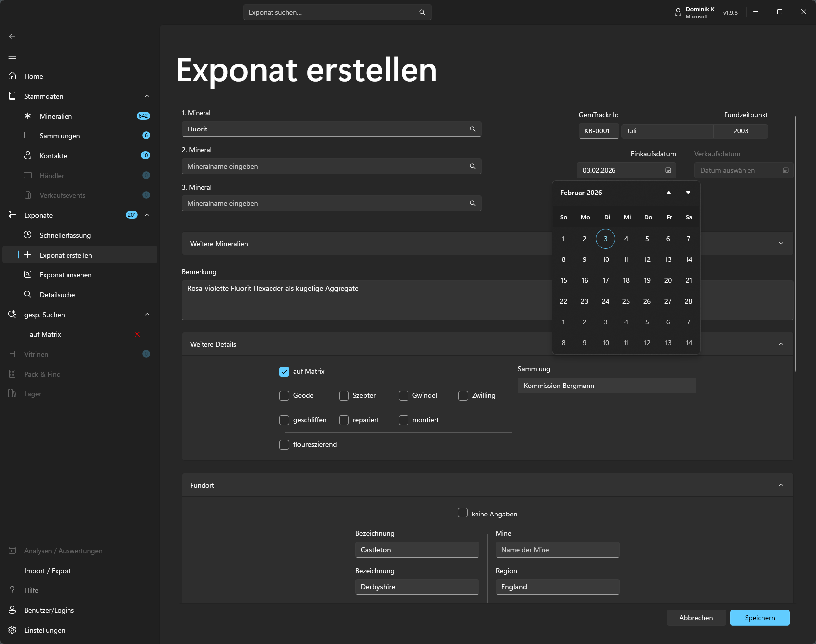816x644 pixels.
Task: Click the Detailsuche magnifier icon
Action: click(28, 294)
